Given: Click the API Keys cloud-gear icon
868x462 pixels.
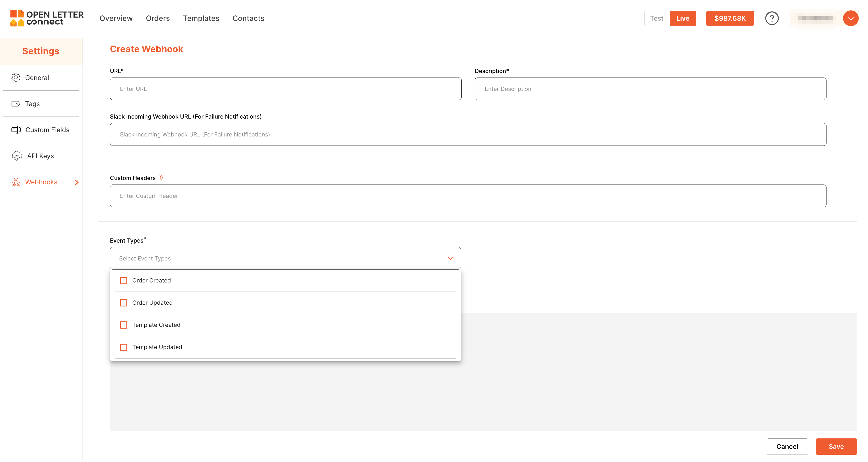Looking at the screenshot, I should point(17,156).
